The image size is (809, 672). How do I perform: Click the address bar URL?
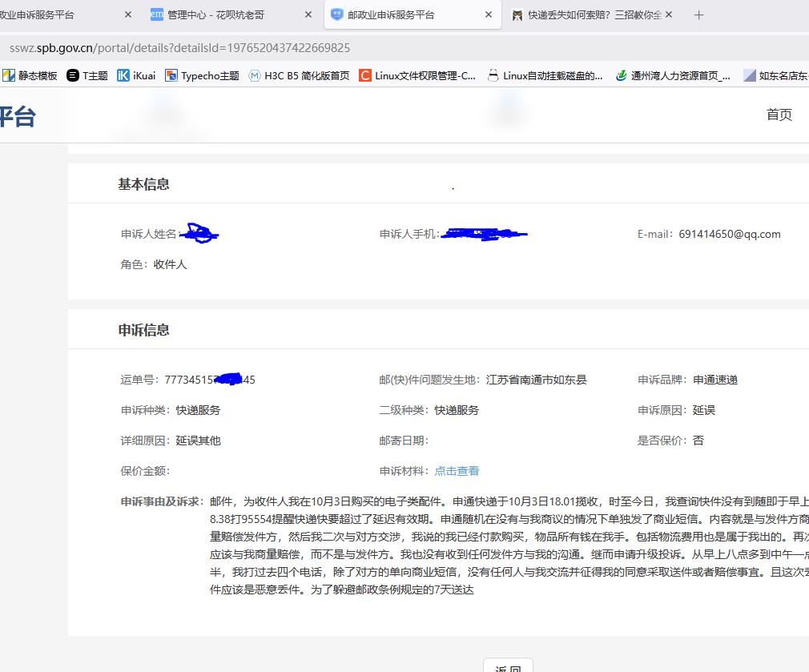click(x=179, y=48)
